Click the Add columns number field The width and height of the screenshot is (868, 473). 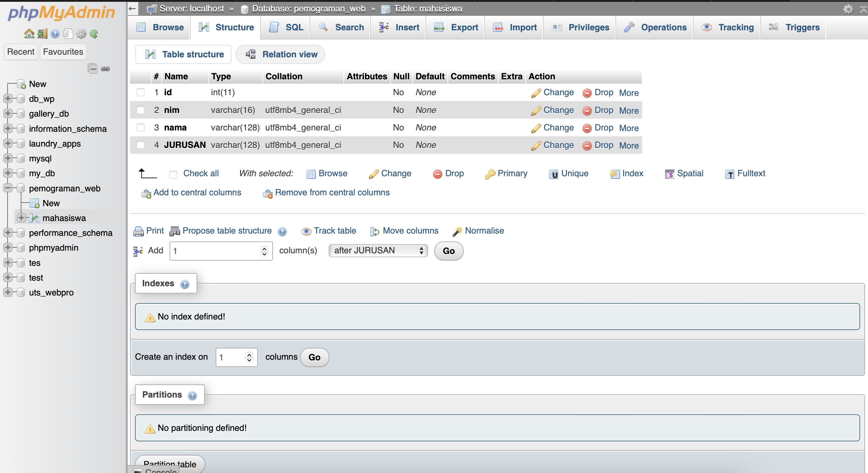coord(216,251)
